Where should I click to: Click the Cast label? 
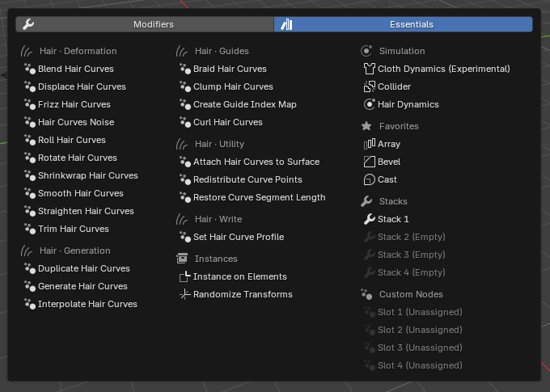click(x=387, y=179)
